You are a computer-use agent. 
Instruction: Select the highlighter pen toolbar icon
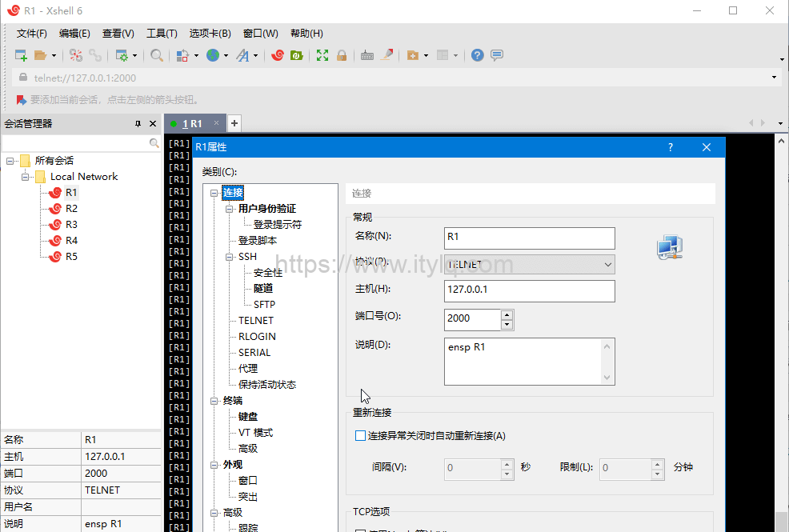click(x=386, y=54)
